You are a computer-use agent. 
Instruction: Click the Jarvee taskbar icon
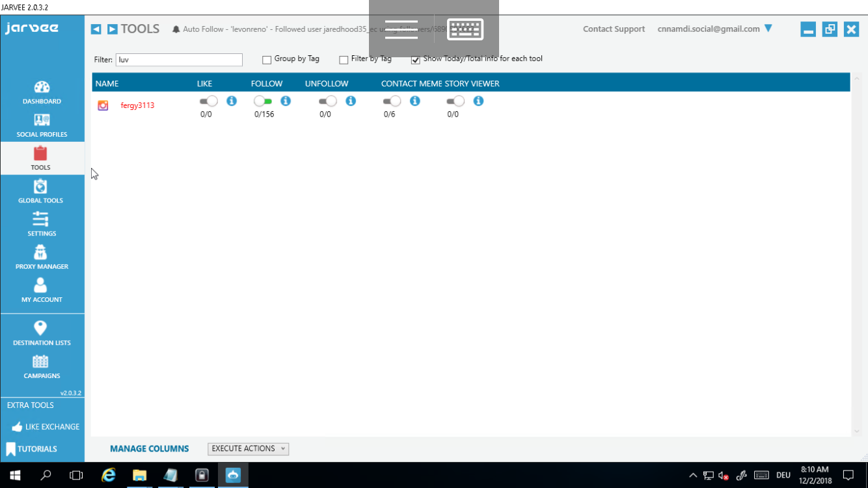[x=233, y=475]
